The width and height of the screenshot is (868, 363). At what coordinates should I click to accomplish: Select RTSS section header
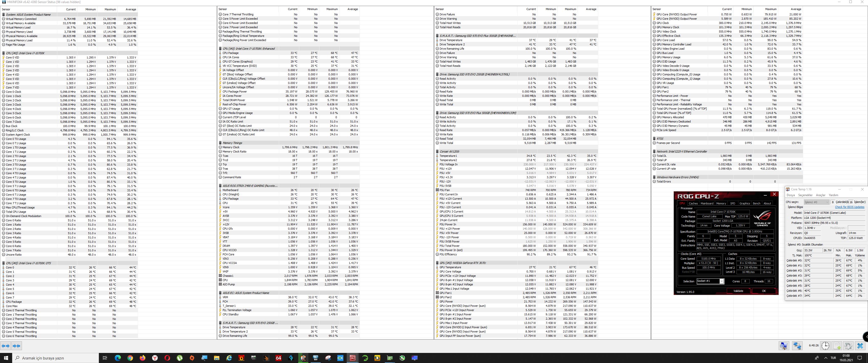[x=727, y=139]
